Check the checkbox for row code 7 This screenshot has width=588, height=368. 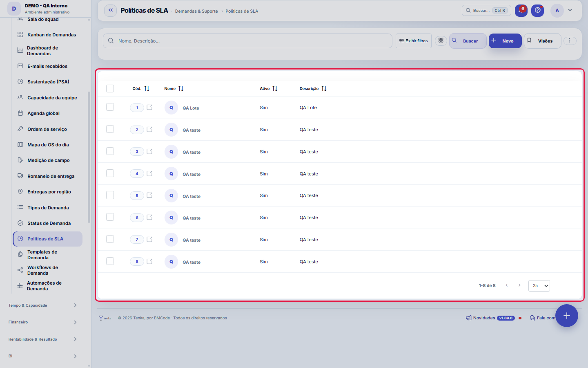110,239
